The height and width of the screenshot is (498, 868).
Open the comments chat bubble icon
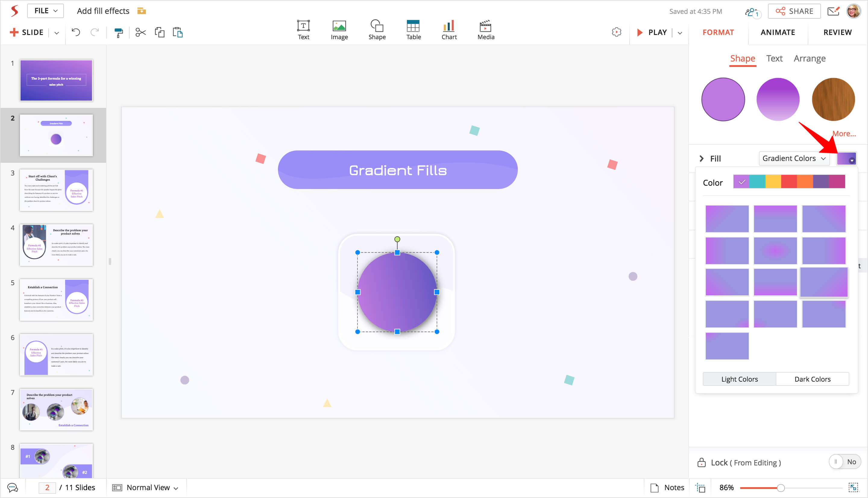[13, 487]
